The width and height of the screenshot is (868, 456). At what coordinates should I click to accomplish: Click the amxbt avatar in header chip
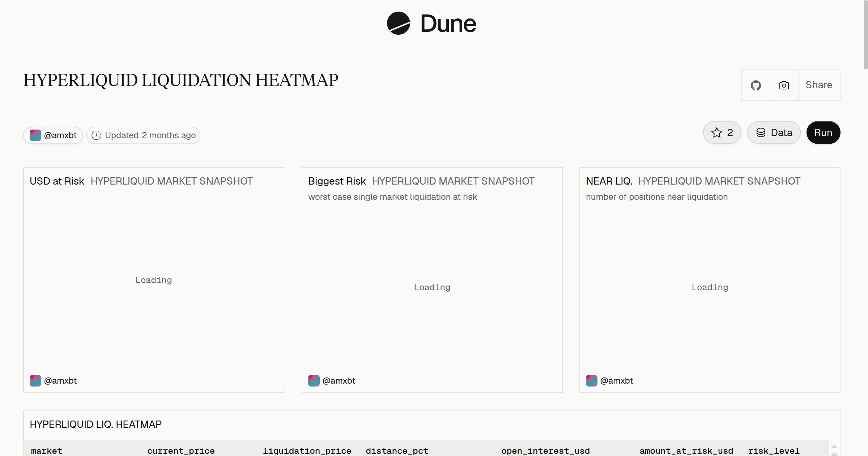(35, 135)
